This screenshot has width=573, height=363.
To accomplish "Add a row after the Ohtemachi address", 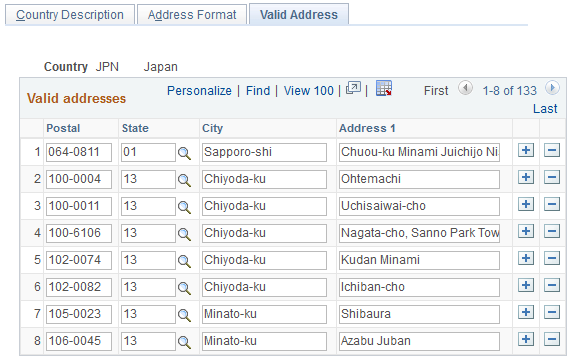I will point(526,178).
